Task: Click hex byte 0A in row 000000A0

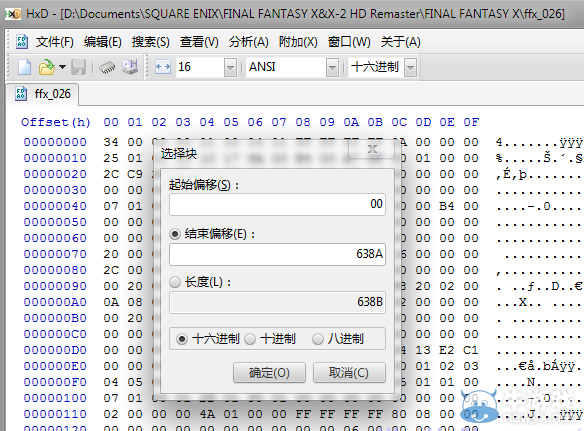Action: pyautogui.click(x=111, y=302)
